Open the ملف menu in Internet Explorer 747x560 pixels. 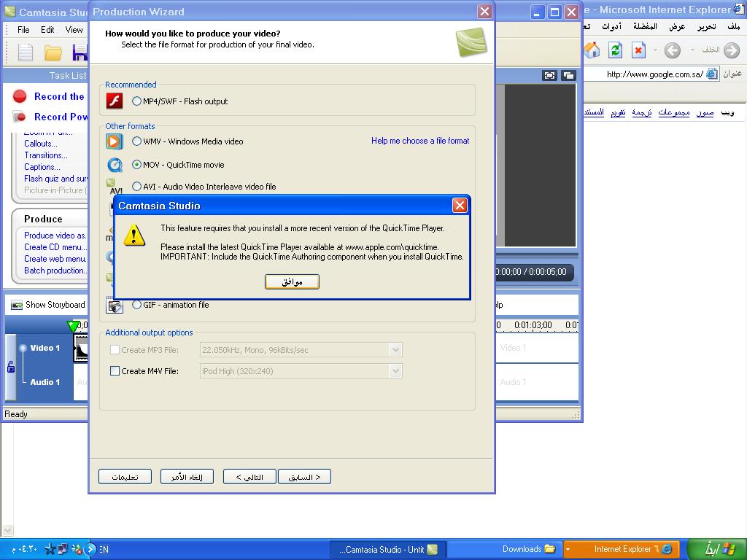pos(734,26)
